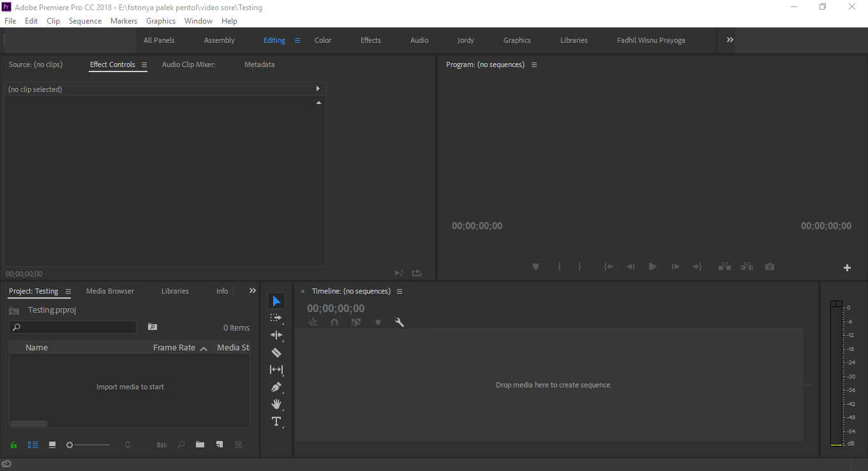The image size is (868, 471).
Task: Select the Track Select Forward tool
Action: point(276,318)
